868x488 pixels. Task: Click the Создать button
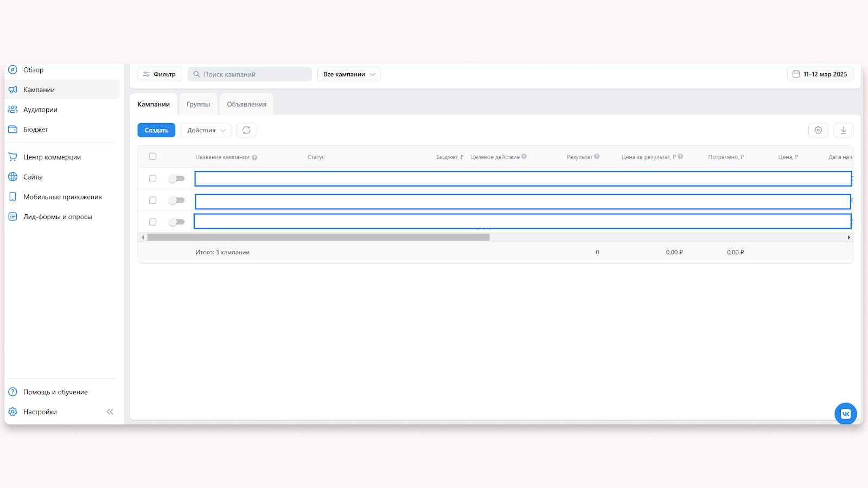click(x=156, y=130)
